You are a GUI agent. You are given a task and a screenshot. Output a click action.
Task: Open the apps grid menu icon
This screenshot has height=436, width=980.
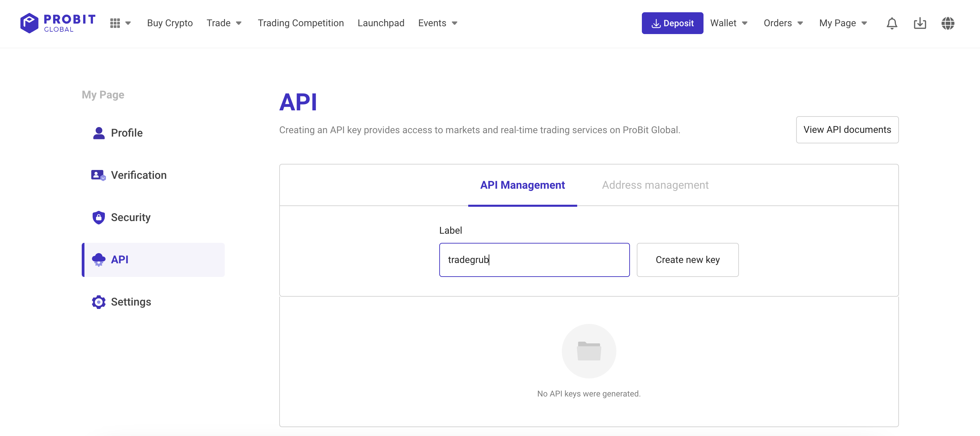(115, 23)
